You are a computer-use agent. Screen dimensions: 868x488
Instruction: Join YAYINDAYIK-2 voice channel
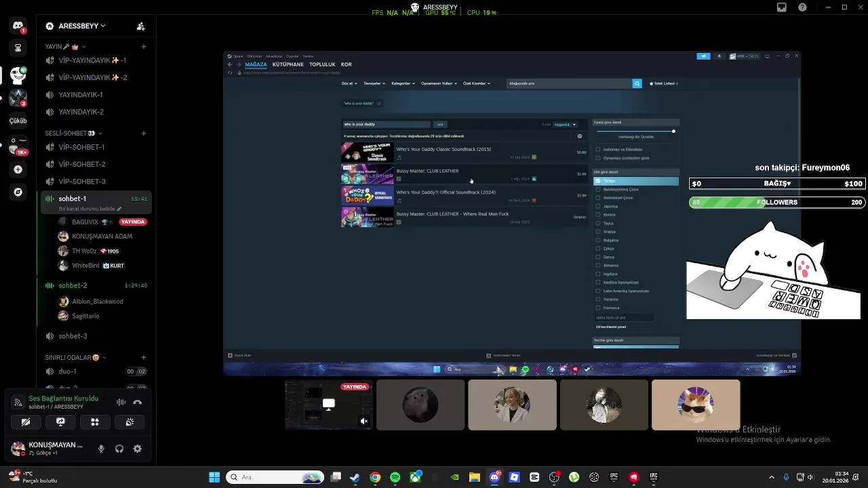click(95, 112)
